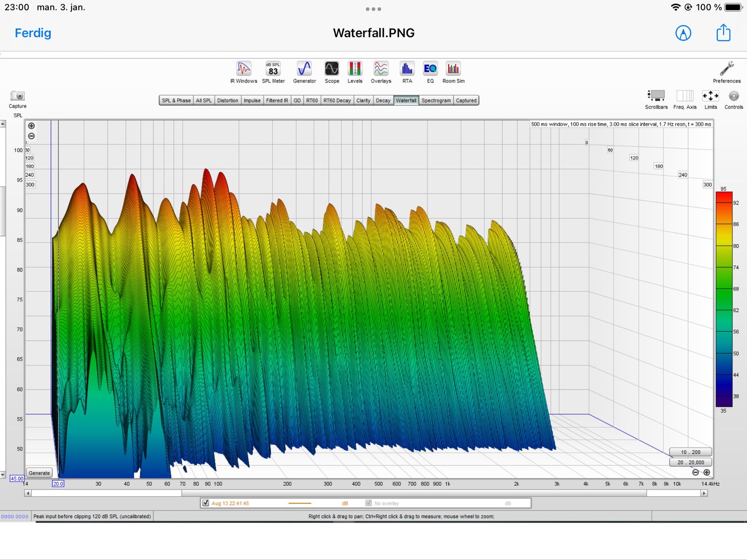Zoom out vertical axis minus icon
The height and width of the screenshot is (560, 747).
32,136
